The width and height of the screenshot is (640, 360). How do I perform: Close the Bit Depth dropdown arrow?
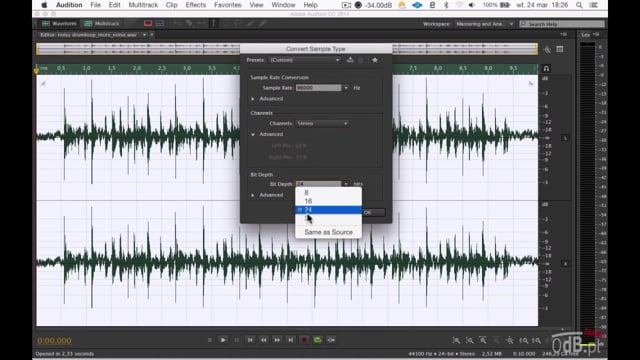click(346, 184)
